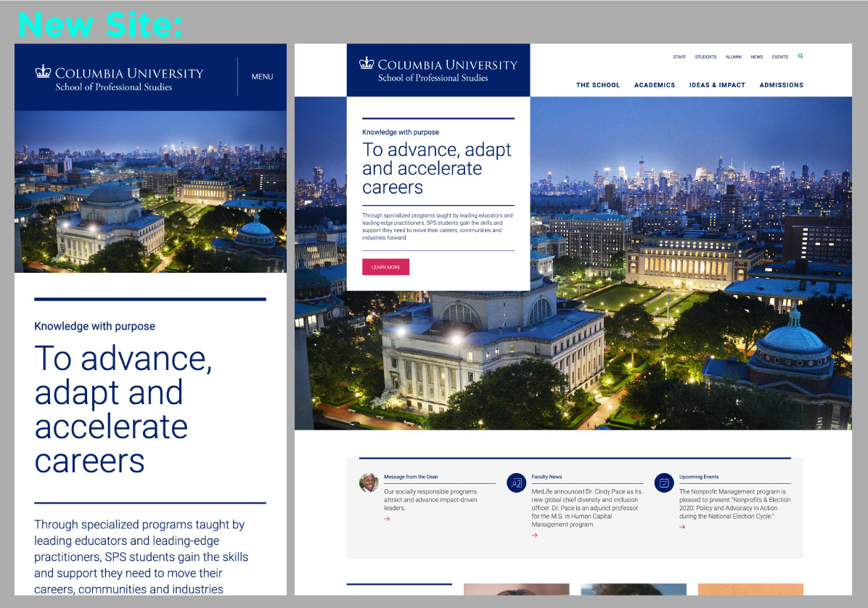Open the IDEAS & IMPACT navigation menu

[717, 85]
